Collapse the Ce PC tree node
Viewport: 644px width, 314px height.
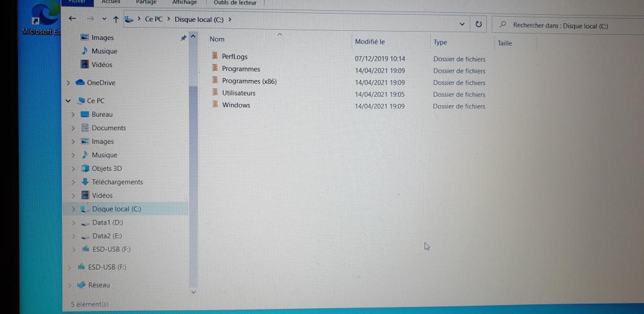point(68,101)
